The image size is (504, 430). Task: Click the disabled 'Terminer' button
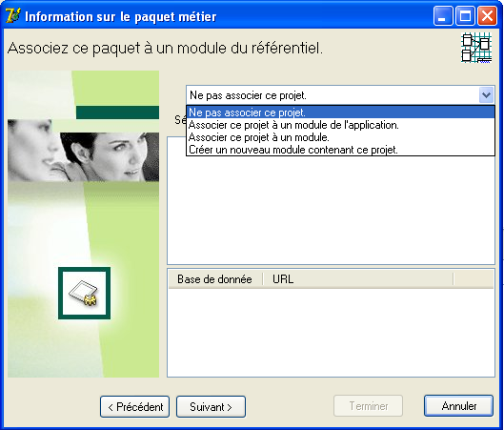click(x=369, y=406)
